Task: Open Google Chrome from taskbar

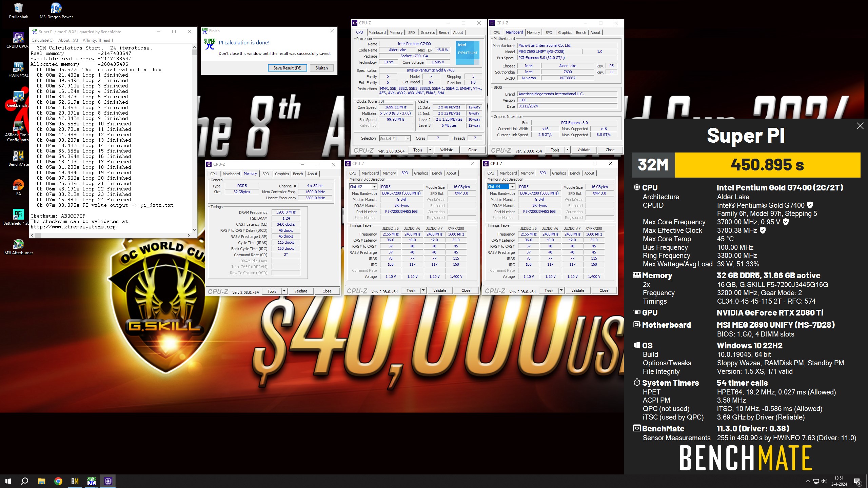Action: [x=58, y=481]
